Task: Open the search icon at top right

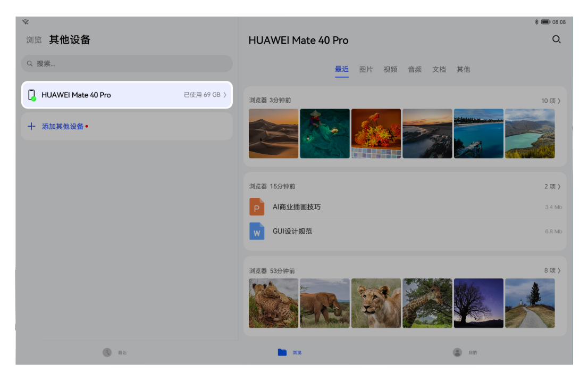Action: tap(557, 39)
